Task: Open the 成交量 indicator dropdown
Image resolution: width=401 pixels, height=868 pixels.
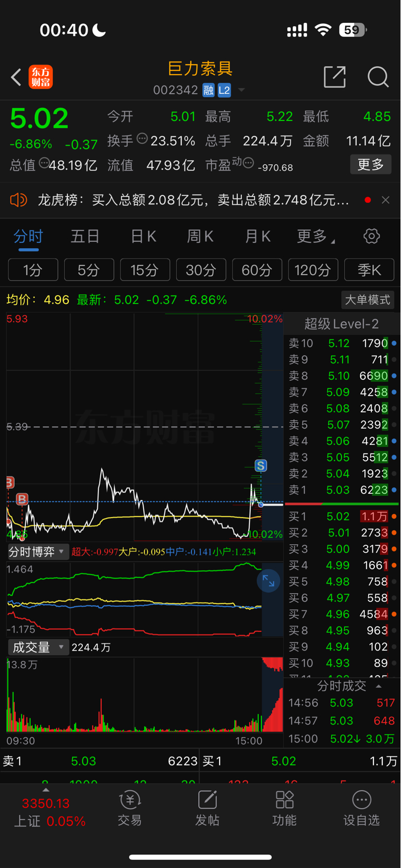Action: 38,647
